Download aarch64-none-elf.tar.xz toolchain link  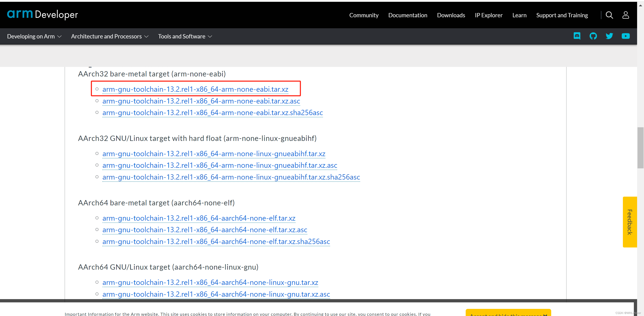(x=199, y=218)
